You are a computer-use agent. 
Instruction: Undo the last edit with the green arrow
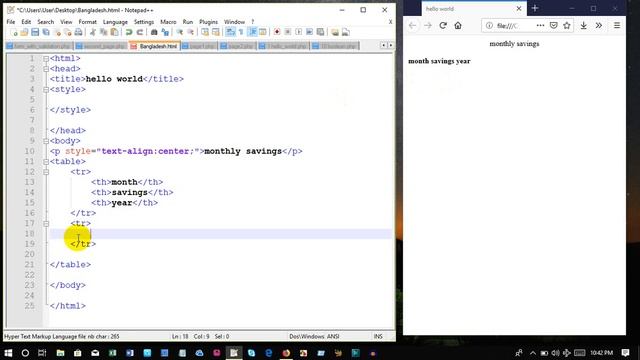click(129, 32)
